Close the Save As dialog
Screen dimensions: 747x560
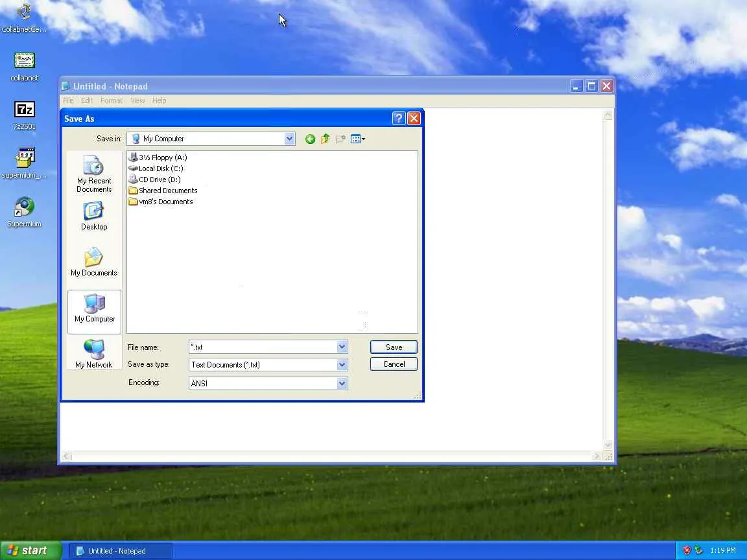414,118
